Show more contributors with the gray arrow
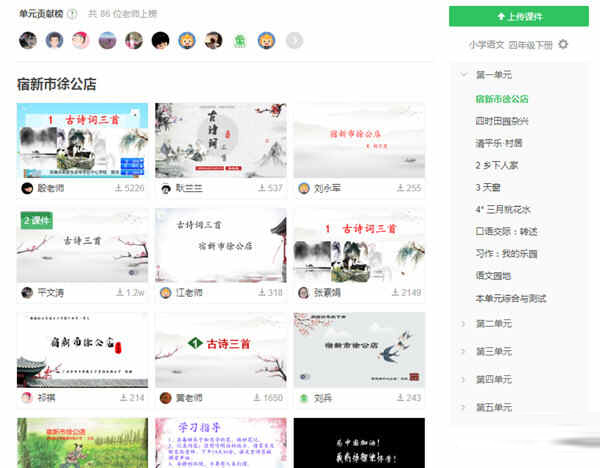This screenshot has height=468, width=600. point(295,41)
